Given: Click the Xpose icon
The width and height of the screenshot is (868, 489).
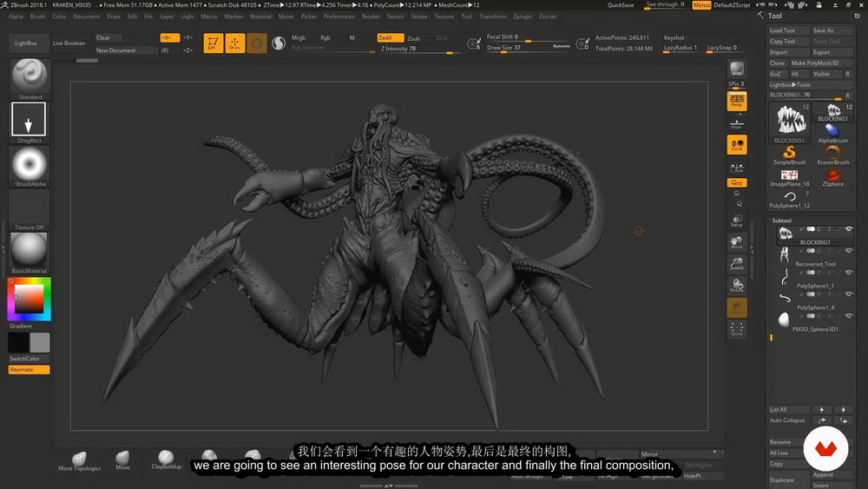Looking at the screenshot, I should coord(737,329).
